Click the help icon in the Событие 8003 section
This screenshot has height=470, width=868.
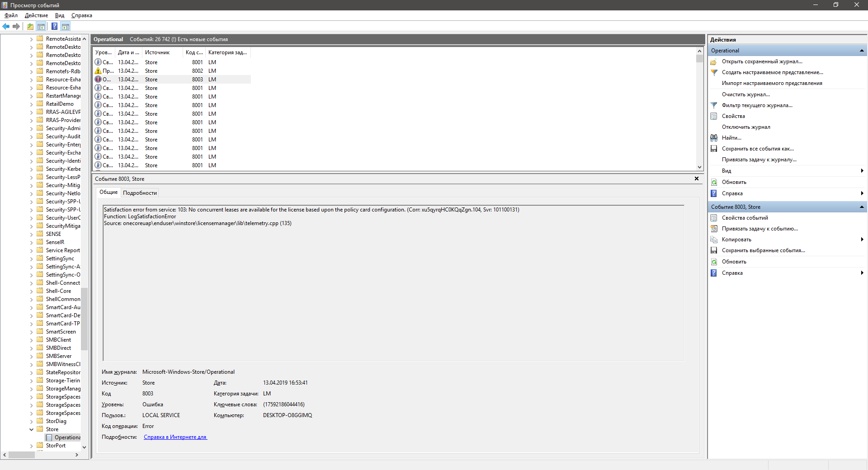(x=714, y=273)
